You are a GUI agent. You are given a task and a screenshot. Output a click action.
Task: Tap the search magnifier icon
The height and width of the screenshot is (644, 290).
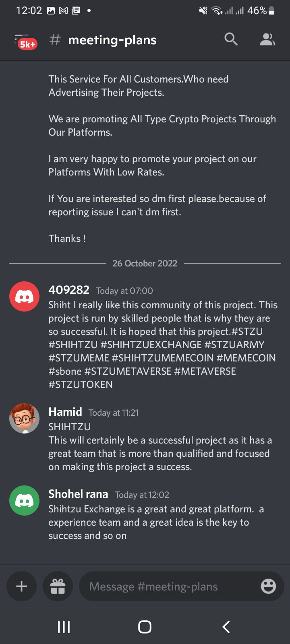(231, 39)
